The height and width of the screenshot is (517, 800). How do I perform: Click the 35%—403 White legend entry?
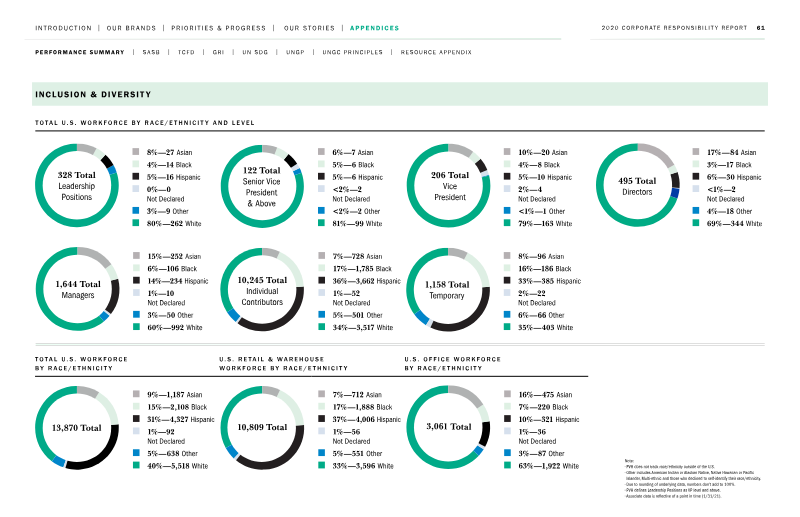545,327
